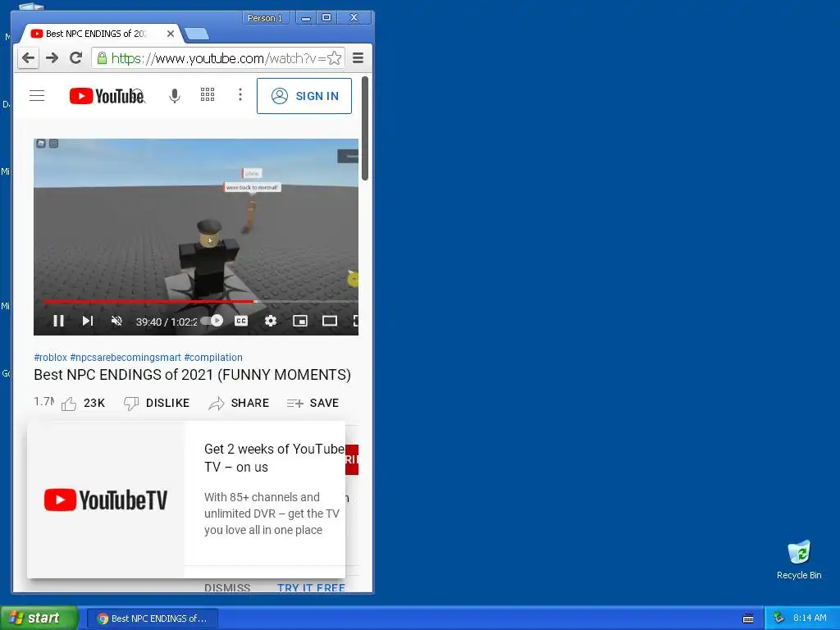Open the #npcsarebecomingsmart hashtag
This screenshot has height=630, width=840.
point(126,358)
